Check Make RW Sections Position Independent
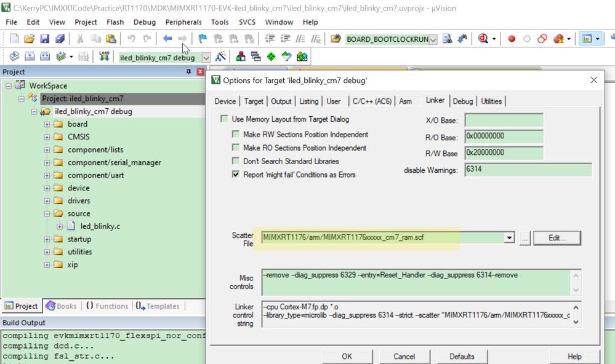This screenshot has height=364, width=615. 235,135
